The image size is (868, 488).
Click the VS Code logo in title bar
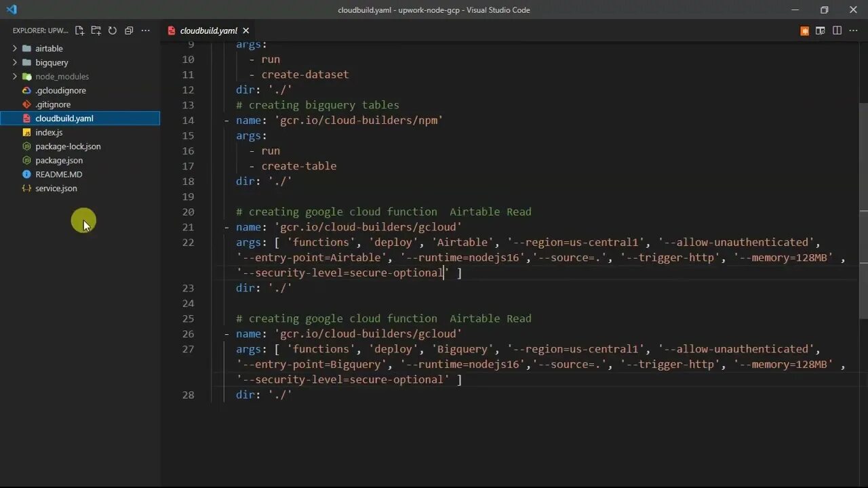point(11,9)
